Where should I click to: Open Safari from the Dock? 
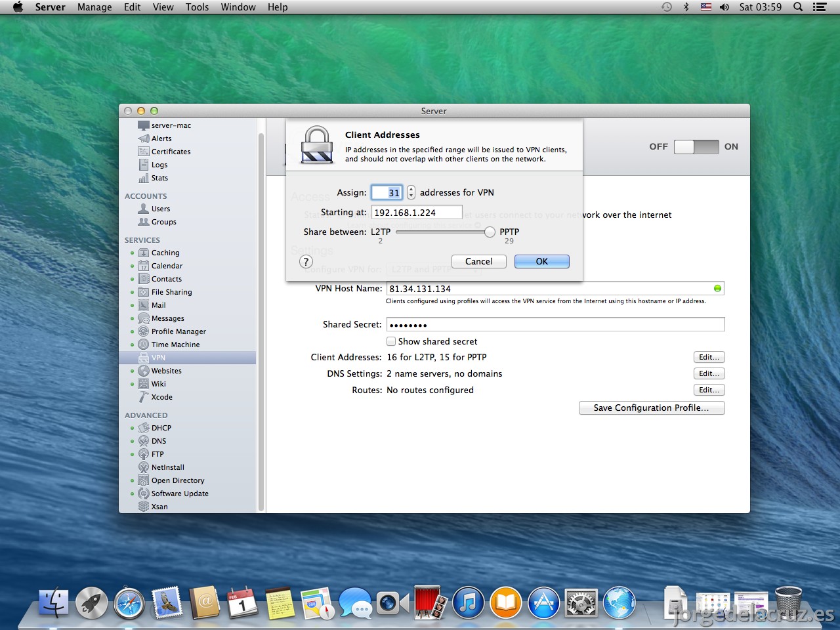pyautogui.click(x=129, y=603)
